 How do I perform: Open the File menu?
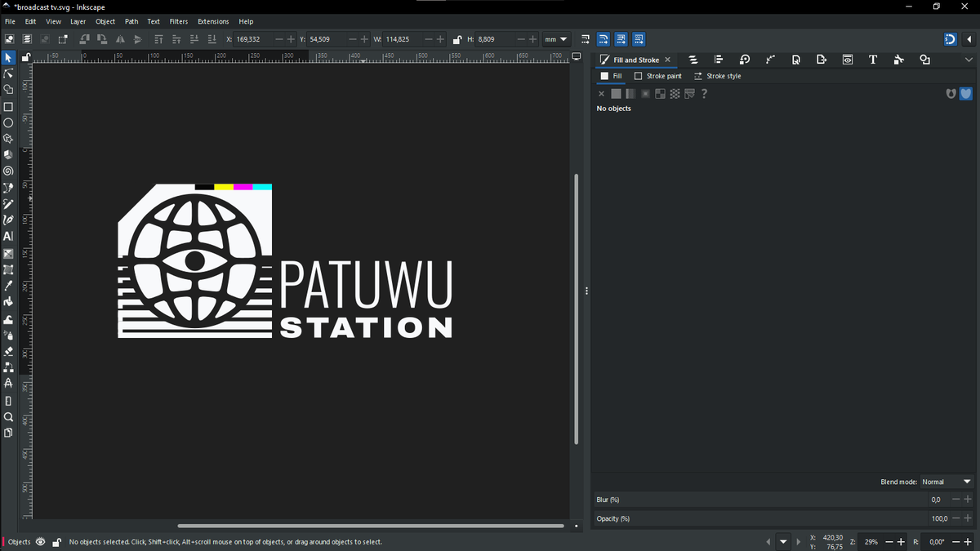pos(10,21)
